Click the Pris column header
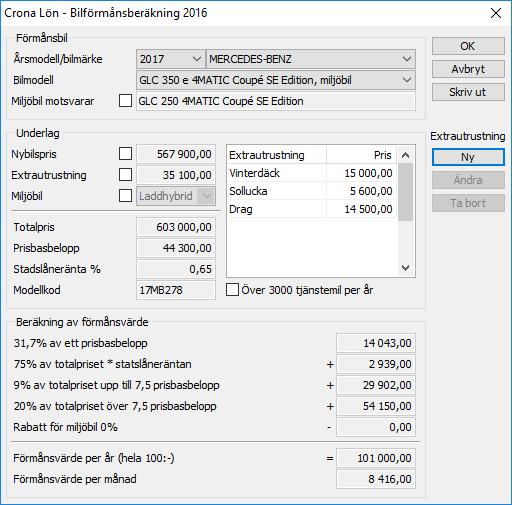 [361, 155]
